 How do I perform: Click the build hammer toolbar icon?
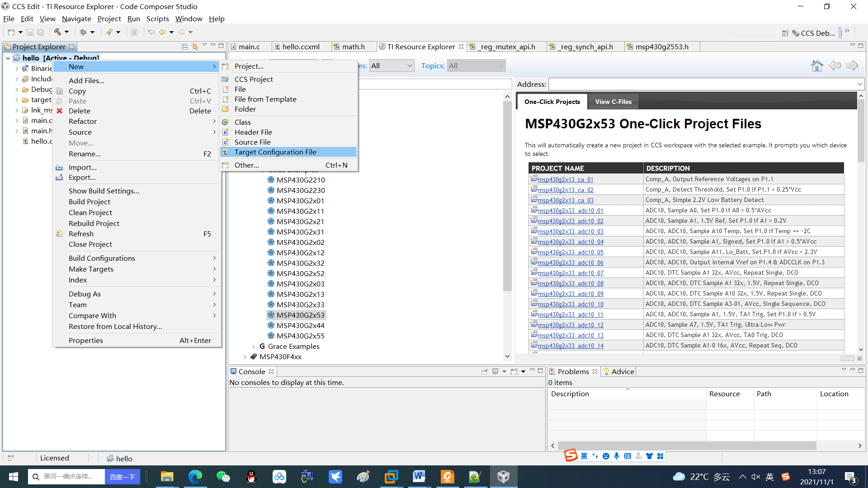pos(57,32)
